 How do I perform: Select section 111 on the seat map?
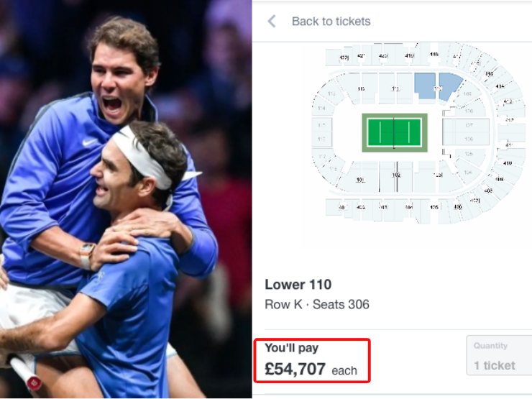395,88
